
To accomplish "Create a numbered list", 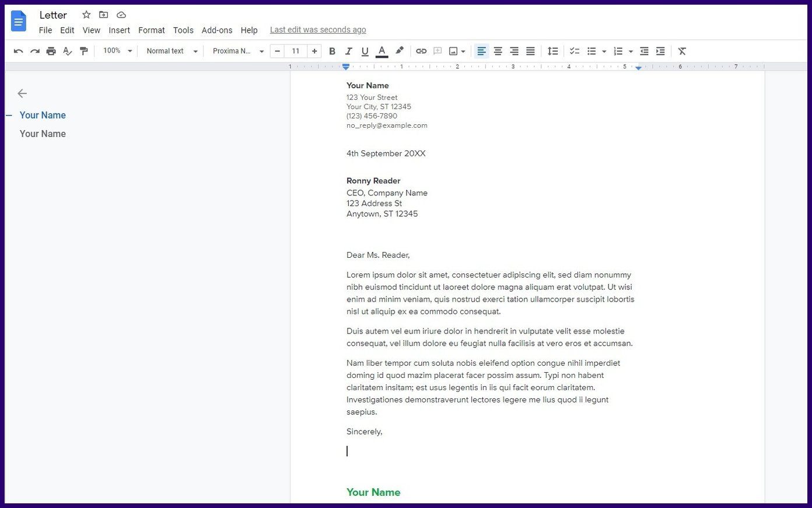I will pyautogui.click(x=618, y=51).
